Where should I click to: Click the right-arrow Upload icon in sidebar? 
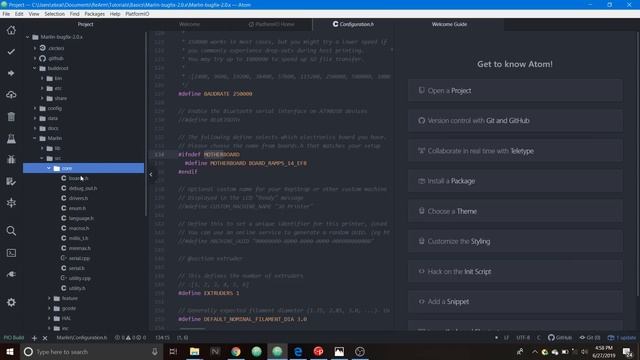[11, 73]
